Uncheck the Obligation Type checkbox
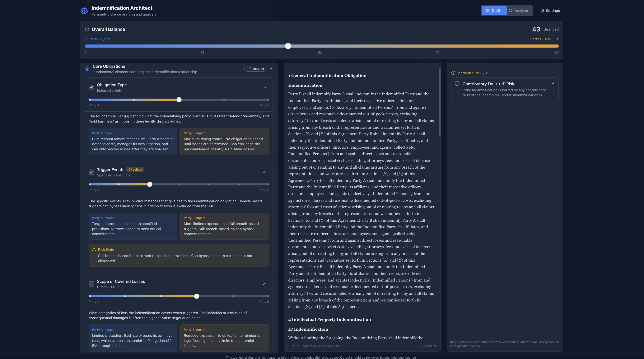 (x=91, y=87)
